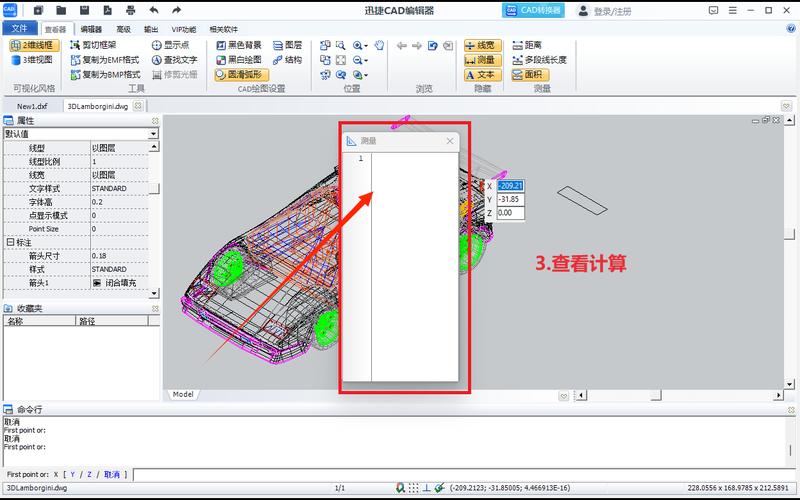
Task: Click the grid dots icon in status bar
Action: [414, 488]
